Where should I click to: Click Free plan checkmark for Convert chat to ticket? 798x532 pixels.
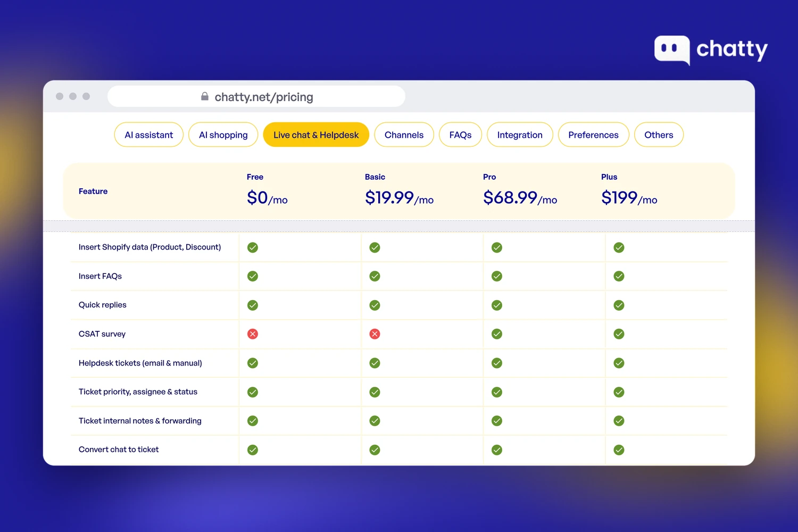coord(253,450)
